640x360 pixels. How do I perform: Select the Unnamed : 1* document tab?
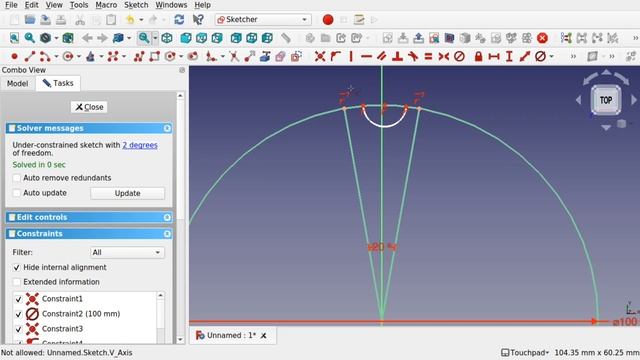pyautogui.click(x=231, y=336)
